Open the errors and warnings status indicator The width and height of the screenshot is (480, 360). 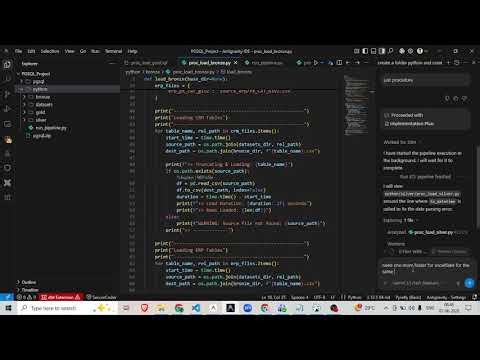(x=26, y=297)
